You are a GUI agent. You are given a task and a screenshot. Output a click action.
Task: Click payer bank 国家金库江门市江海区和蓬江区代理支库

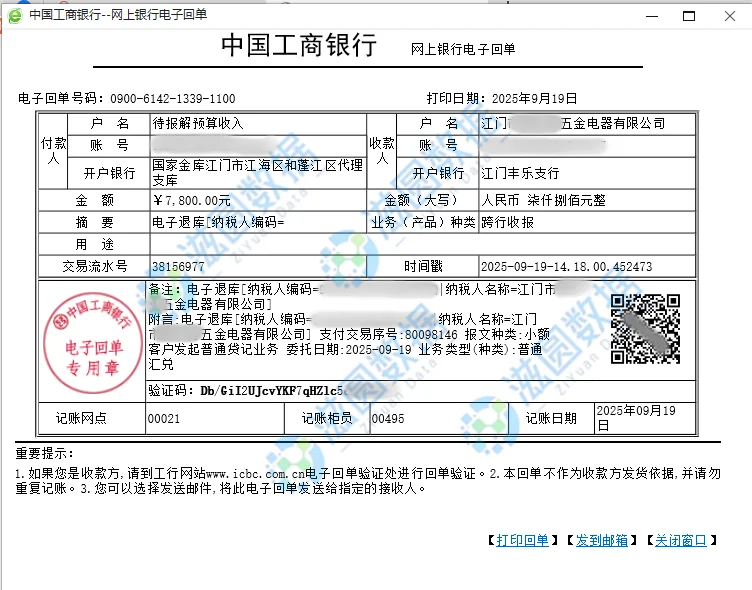(258, 173)
